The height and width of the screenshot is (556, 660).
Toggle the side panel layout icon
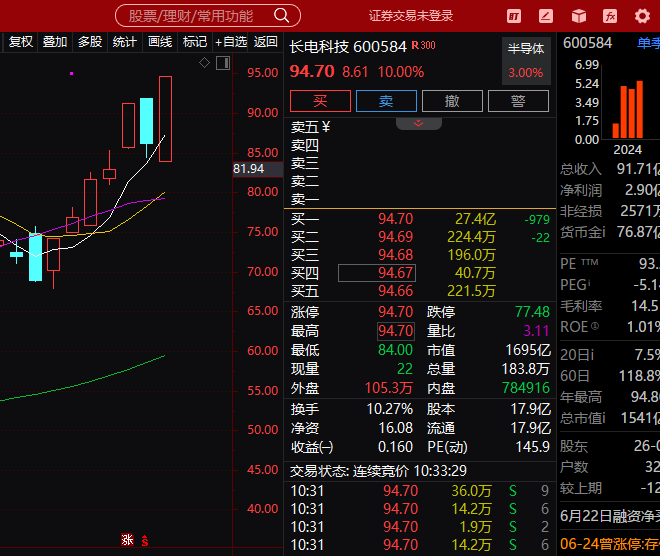pyautogui.click(x=223, y=63)
